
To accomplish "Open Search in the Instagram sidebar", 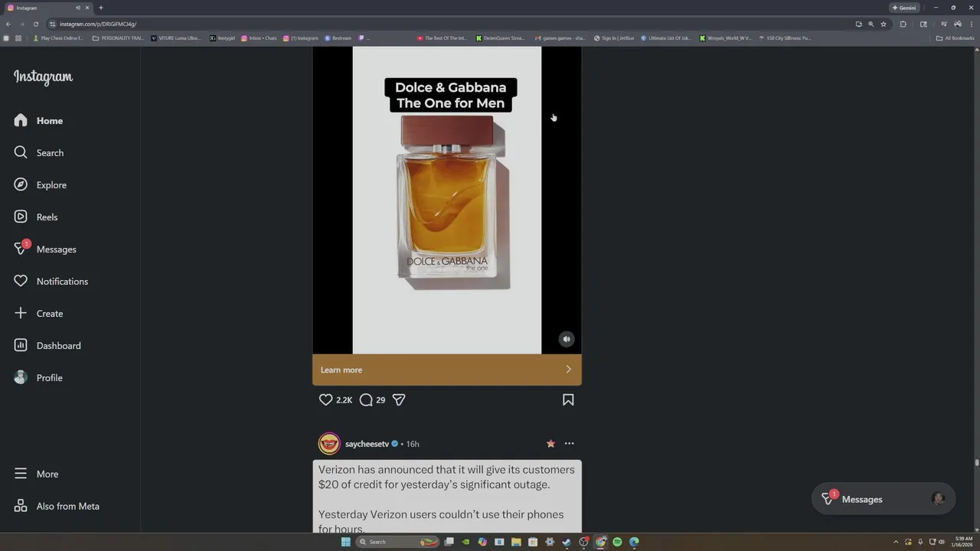I will click(x=38, y=153).
